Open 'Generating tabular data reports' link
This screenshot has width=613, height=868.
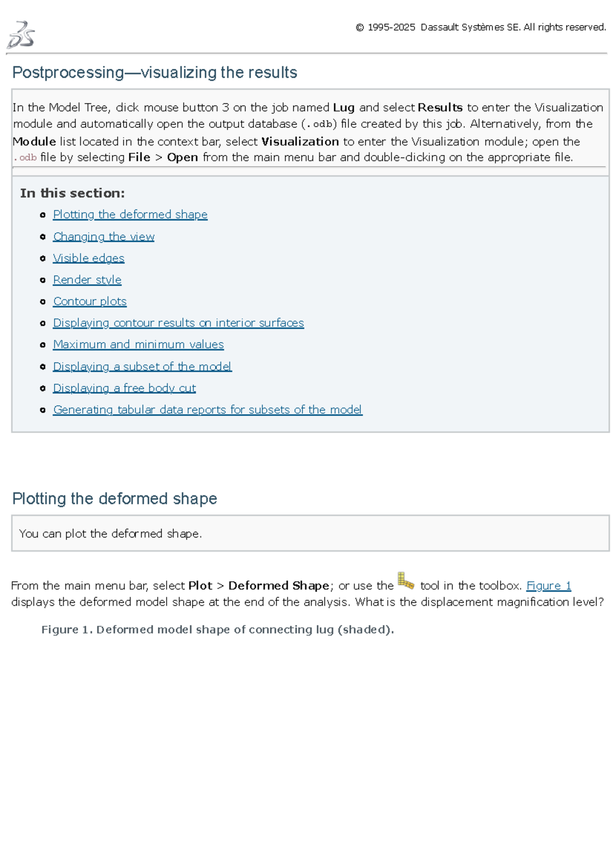(x=207, y=410)
